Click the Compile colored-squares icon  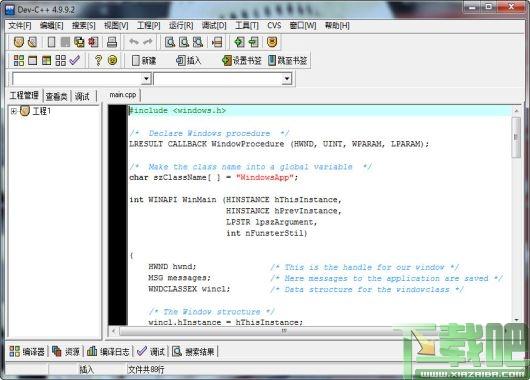click(x=19, y=61)
